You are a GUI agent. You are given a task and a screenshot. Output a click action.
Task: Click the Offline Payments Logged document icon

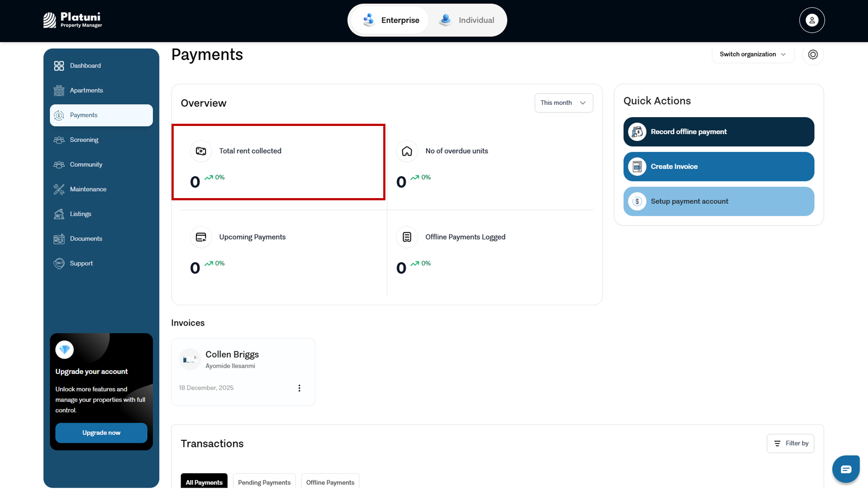(407, 237)
